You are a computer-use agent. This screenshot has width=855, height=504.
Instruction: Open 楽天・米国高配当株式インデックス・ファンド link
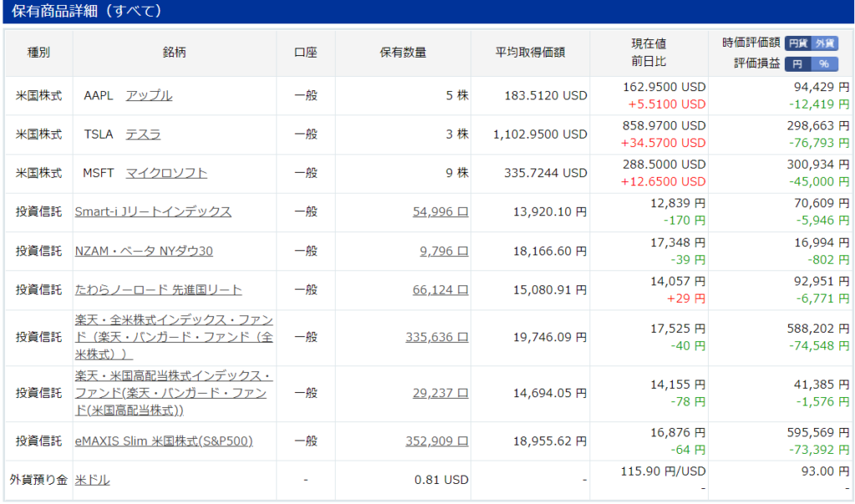174,393
